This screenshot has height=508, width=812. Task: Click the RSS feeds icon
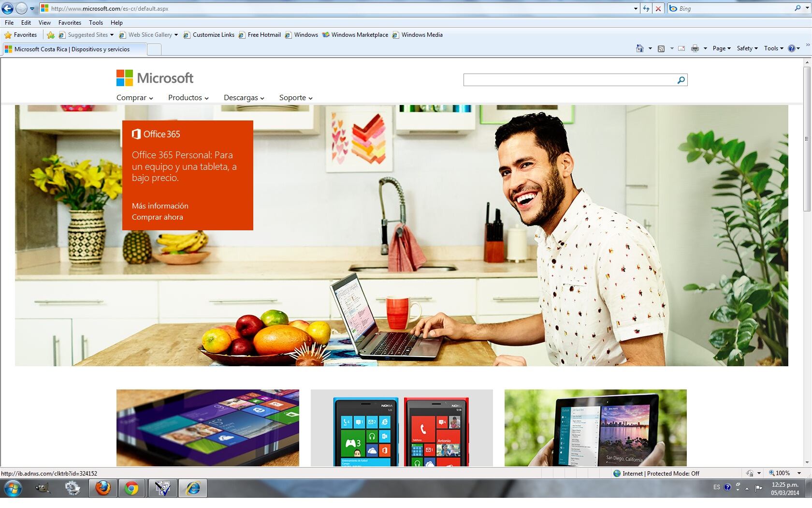tap(661, 48)
